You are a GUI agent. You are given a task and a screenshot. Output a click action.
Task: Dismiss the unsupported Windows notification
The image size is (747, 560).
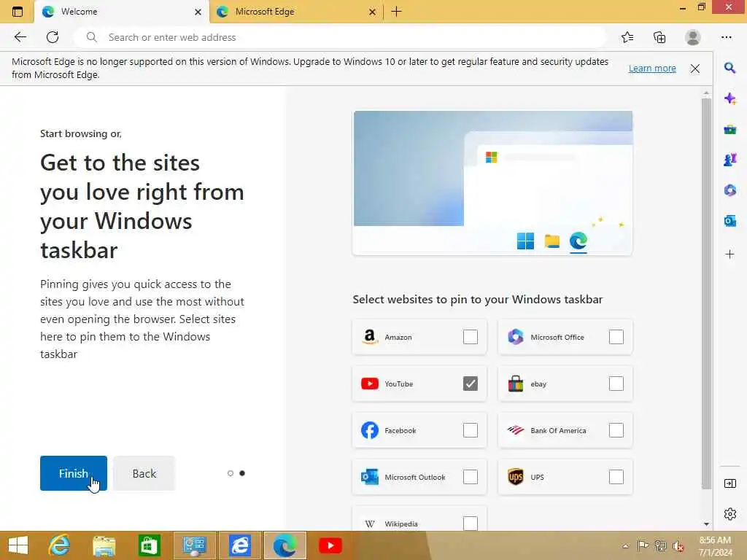695,69
